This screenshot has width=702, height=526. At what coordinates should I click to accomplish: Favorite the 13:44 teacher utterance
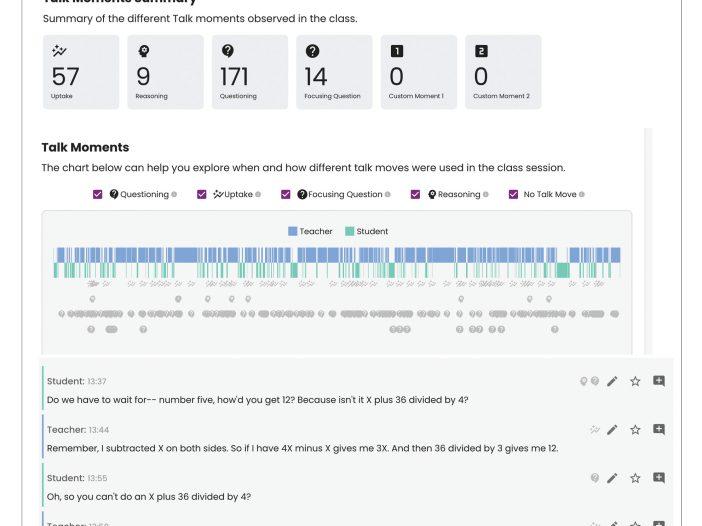[635, 430]
